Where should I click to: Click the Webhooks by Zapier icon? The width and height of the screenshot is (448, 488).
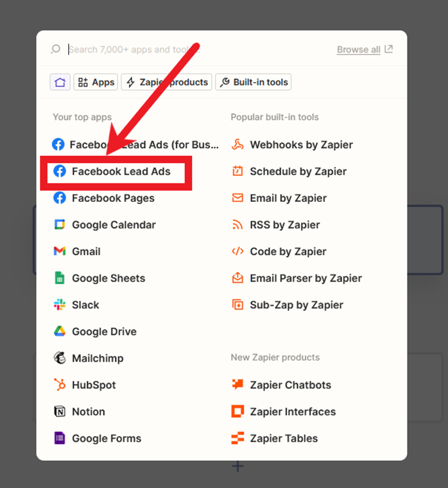(237, 144)
